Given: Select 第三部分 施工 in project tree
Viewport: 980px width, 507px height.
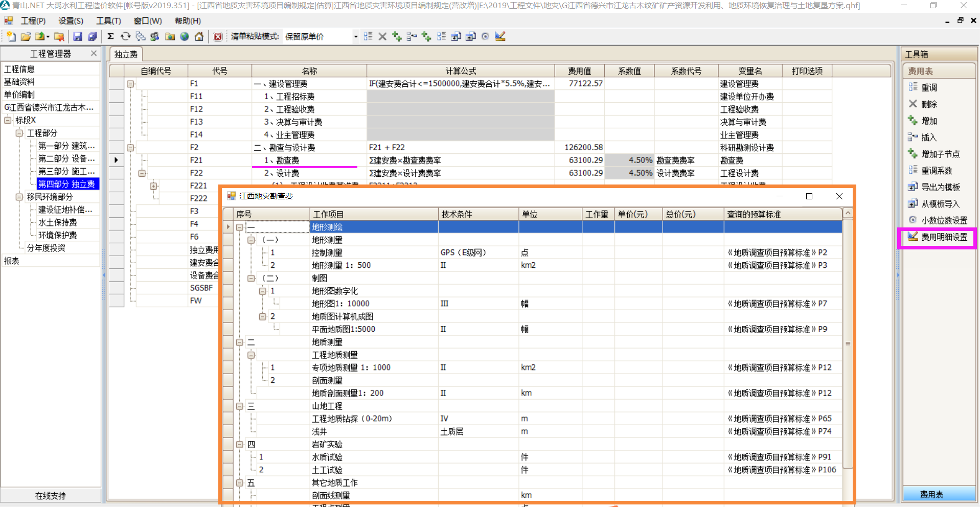Looking at the screenshot, I should click(66, 171).
